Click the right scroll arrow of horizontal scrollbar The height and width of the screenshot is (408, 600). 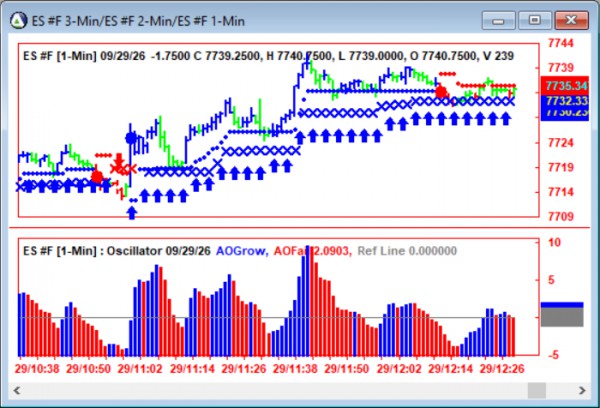[582, 390]
